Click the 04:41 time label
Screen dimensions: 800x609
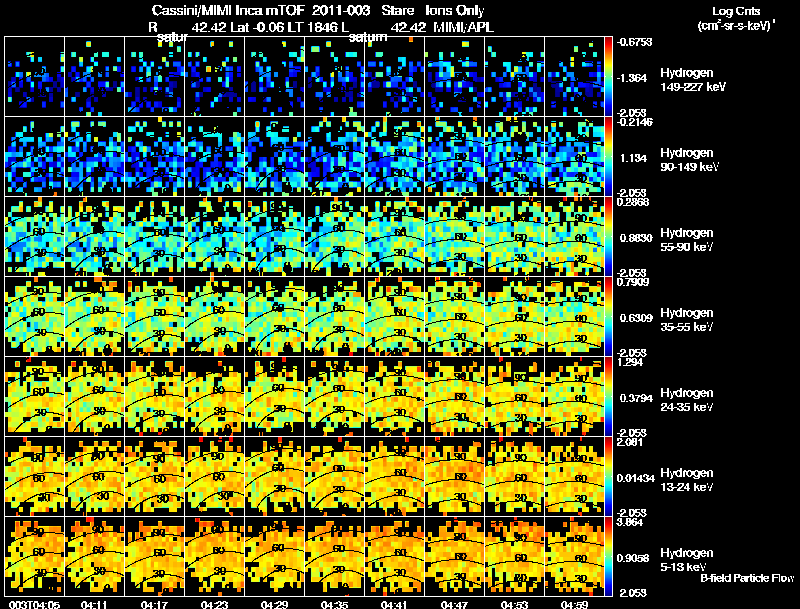(x=394, y=604)
